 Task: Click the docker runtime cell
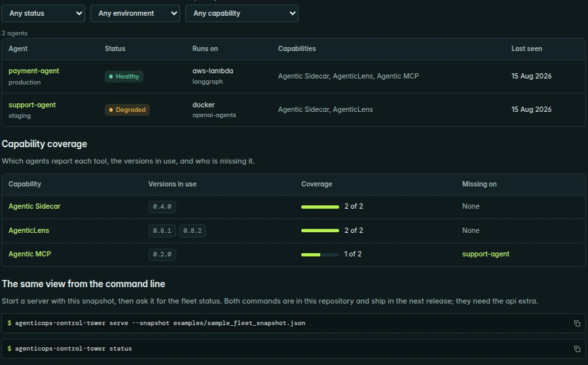tap(204, 105)
